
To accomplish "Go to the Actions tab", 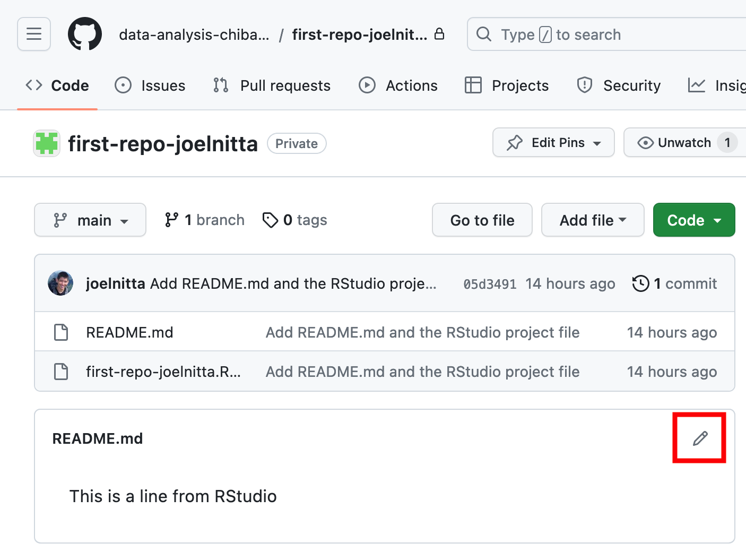I will coord(398,85).
